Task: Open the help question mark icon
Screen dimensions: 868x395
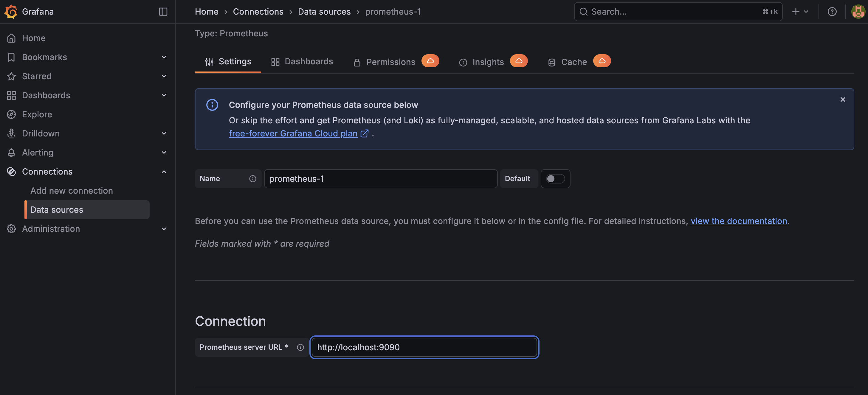Action: point(832,12)
